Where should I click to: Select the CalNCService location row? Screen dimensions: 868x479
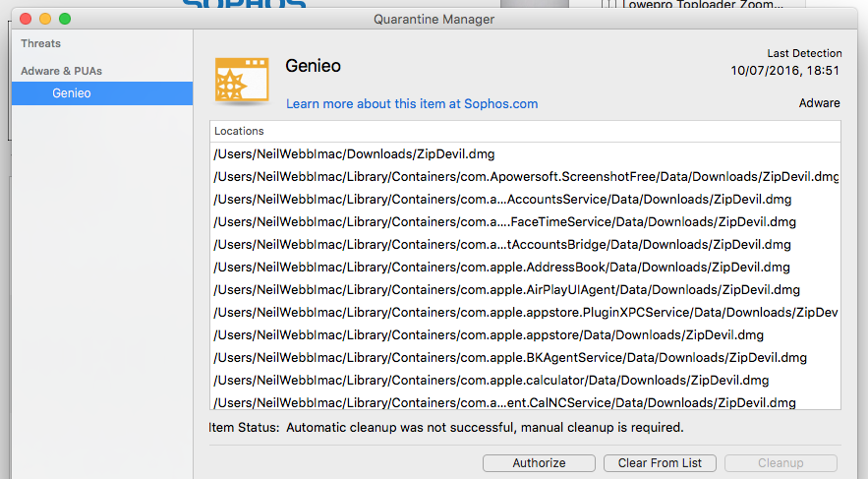525,402
